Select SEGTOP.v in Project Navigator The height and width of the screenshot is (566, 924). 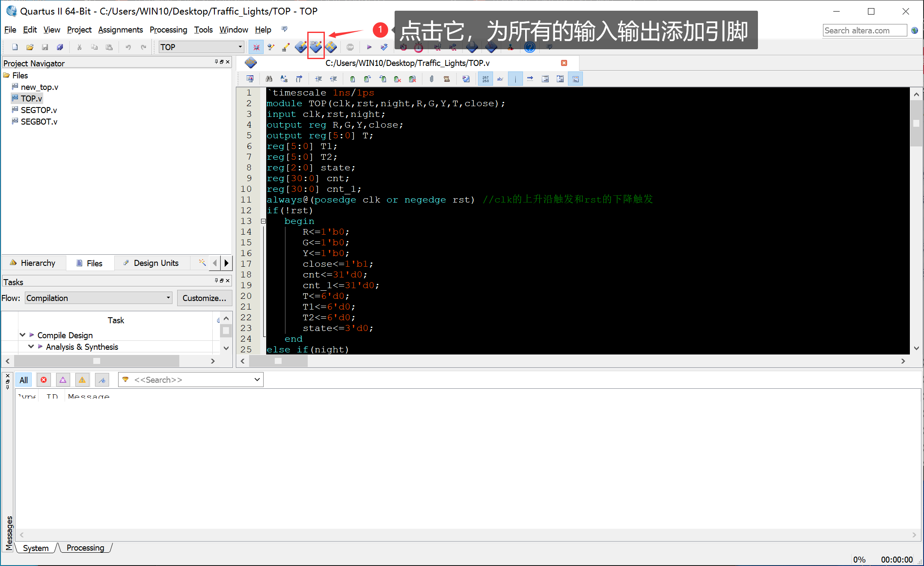[39, 110]
